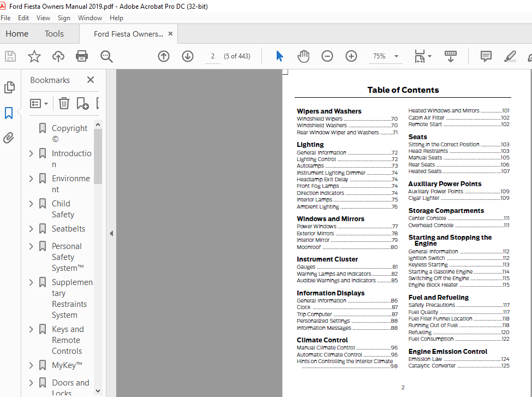Expand Keys and Remote Controls bookmark
532x397 pixels.
pyautogui.click(x=31, y=329)
